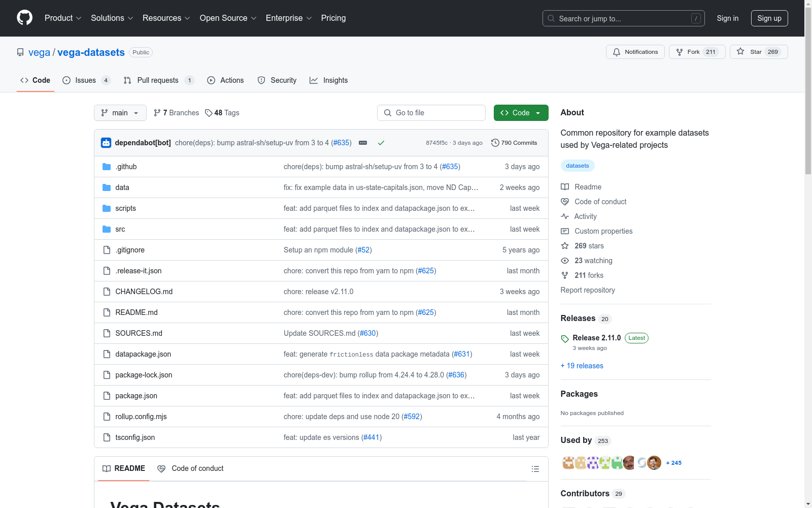
Task: Open pull request #636 link
Action: coord(456,375)
